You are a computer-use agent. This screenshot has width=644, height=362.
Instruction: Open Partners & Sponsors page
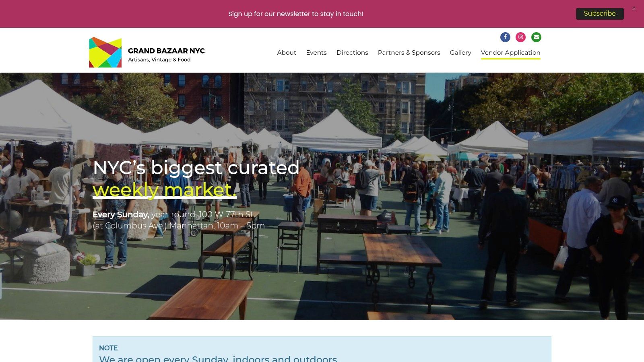(409, 53)
